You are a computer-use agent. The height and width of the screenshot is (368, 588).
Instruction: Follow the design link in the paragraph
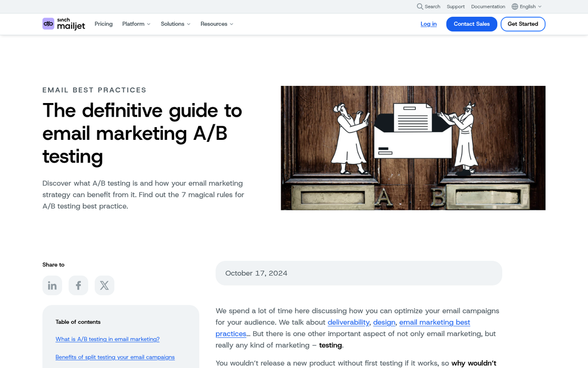tap(384, 322)
